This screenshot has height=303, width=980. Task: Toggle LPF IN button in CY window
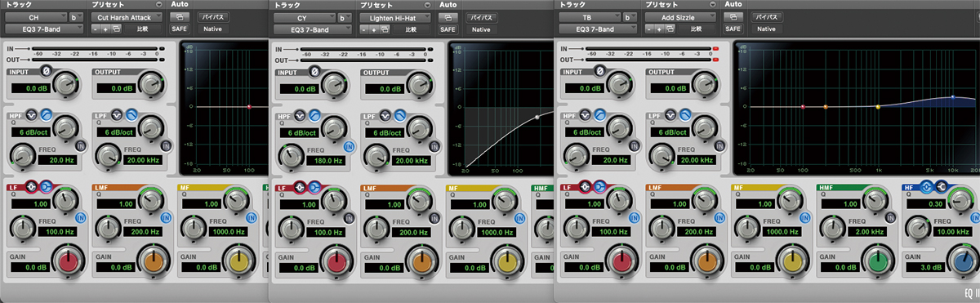click(434, 146)
